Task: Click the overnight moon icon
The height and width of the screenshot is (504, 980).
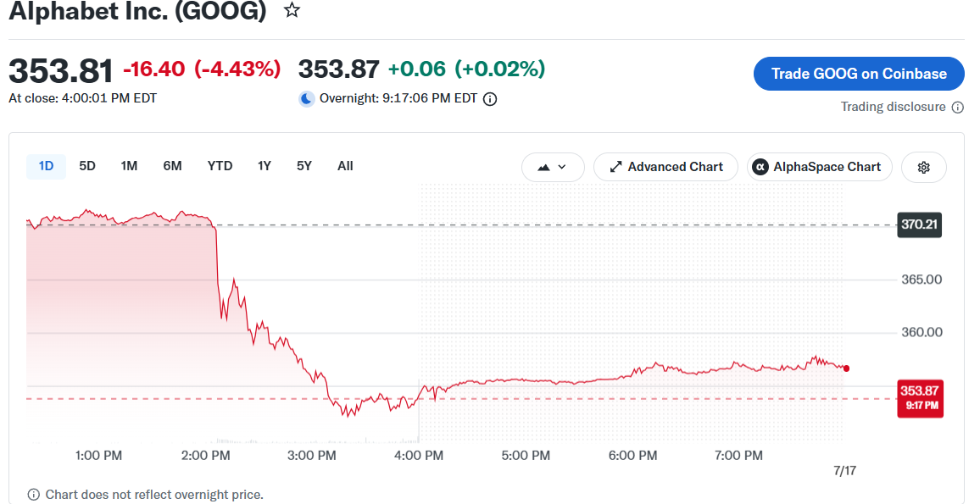Action: [306, 98]
